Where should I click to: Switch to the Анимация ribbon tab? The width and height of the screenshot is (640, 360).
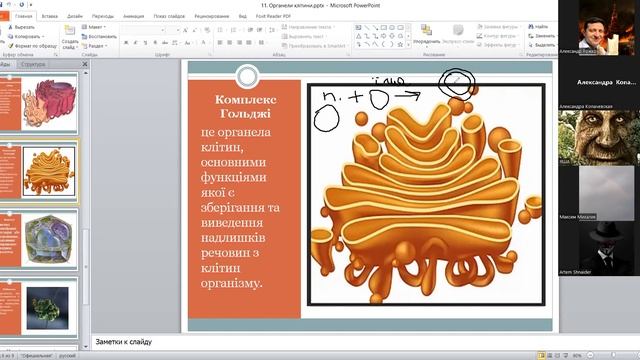(133, 16)
